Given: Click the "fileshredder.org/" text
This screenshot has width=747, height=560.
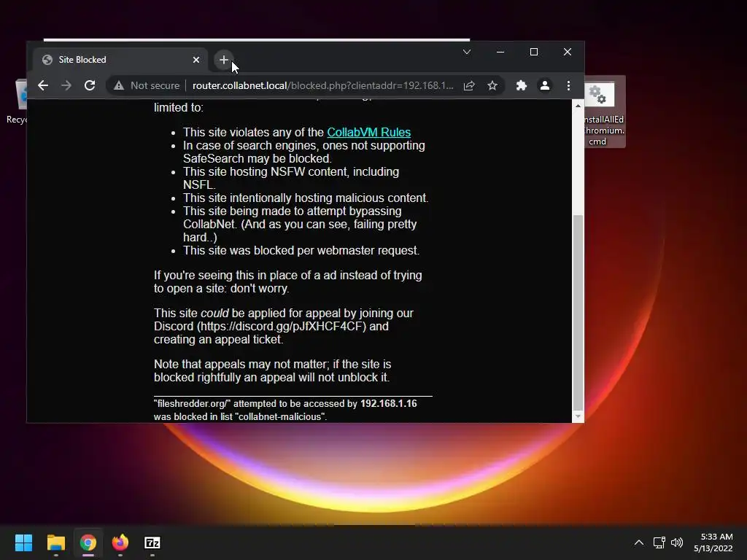Looking at the screenshot, I should click(x=193, y=404).
